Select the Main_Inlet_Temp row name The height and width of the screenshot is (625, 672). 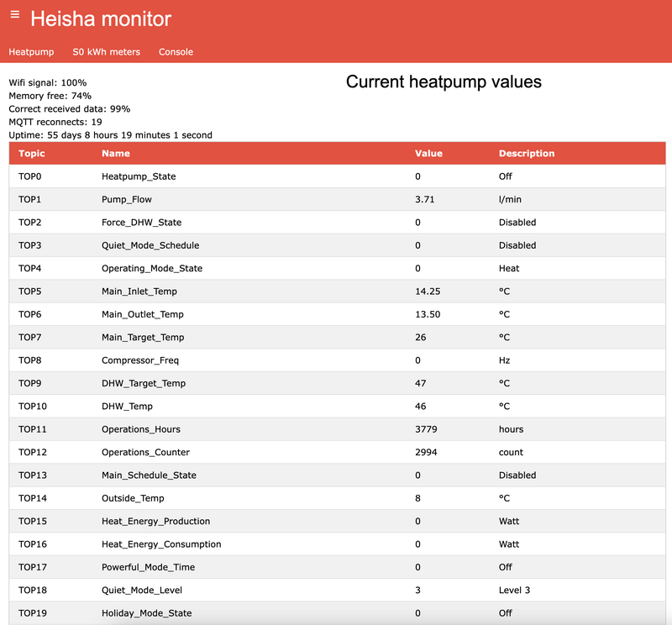click(x=139, y=291)
